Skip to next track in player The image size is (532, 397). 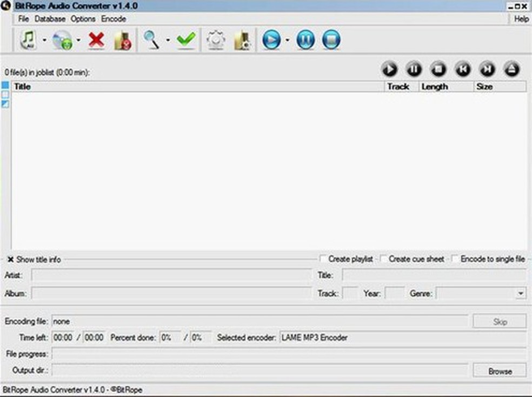click(487, 69)
